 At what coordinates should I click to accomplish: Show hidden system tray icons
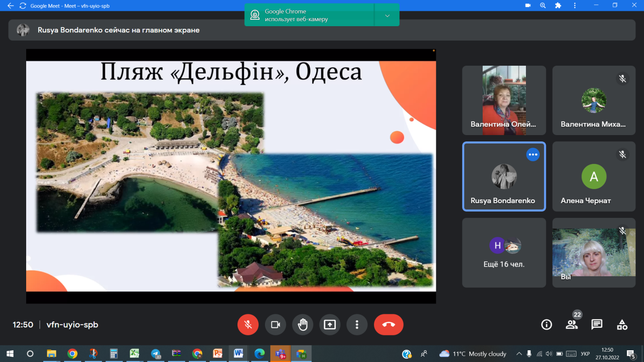[519, 354]
